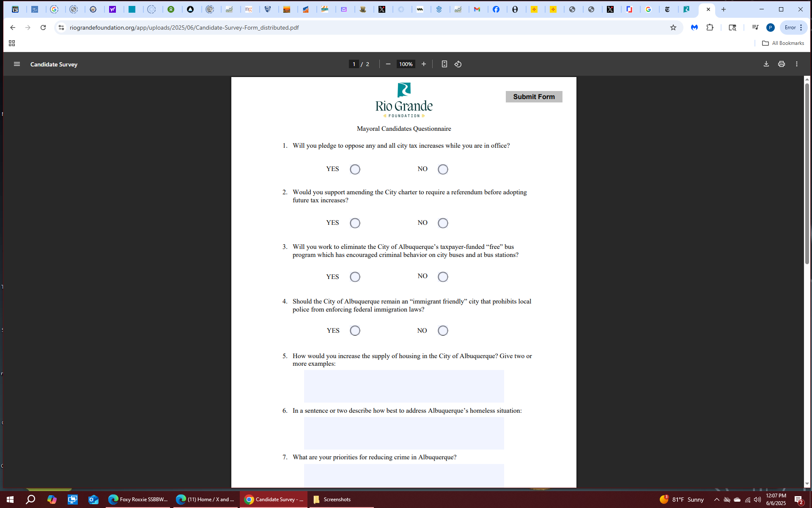This screenshot has width=812, height=508.
Task: Download the Candidate Survey PDF
Action: 766,64
